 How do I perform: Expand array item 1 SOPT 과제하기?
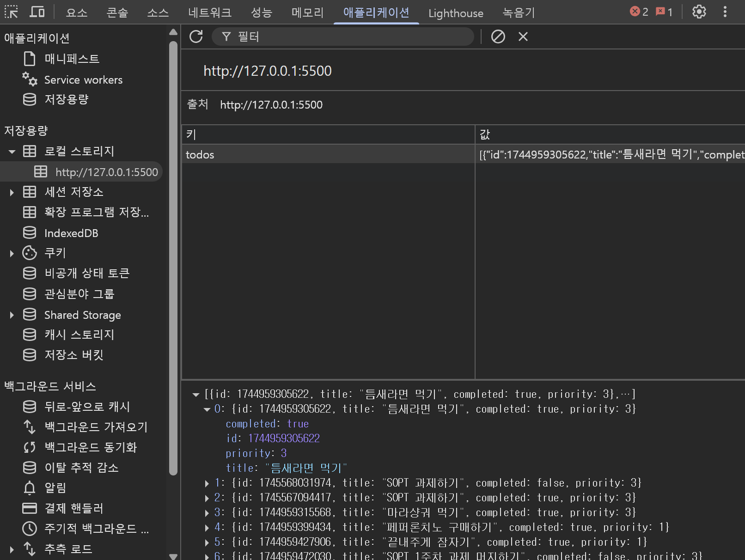(x=207, y=483)
